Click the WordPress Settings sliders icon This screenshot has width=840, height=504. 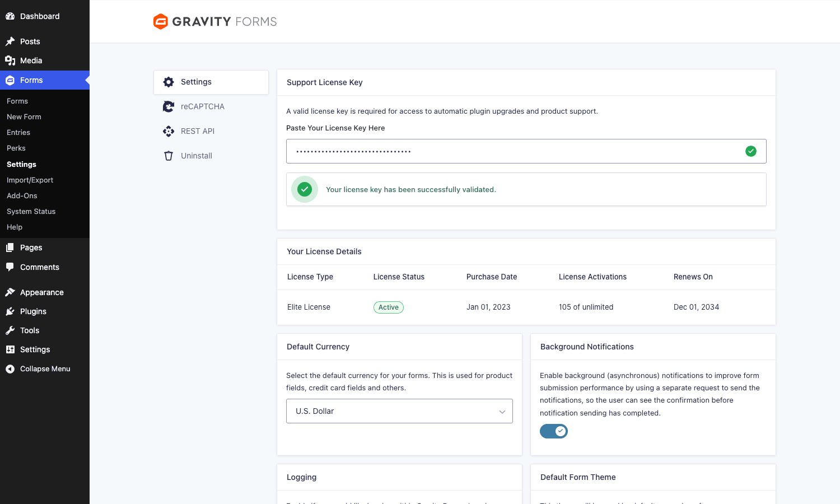(10, 349)
